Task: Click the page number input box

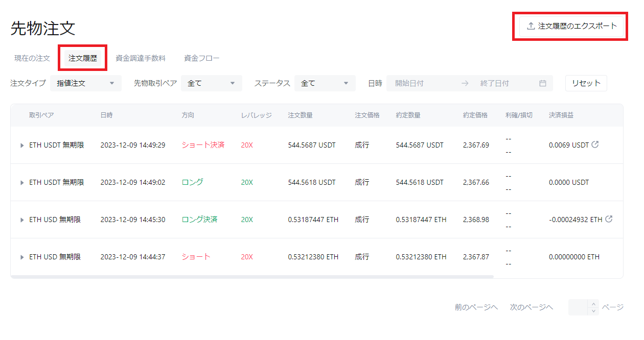Action: (578, 307)
